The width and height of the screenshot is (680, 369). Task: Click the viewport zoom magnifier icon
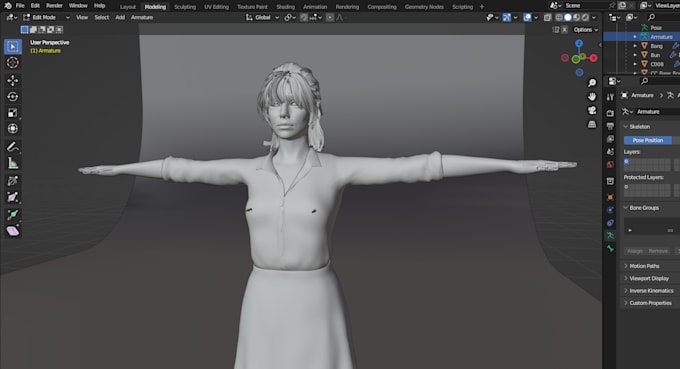(592, 82)
